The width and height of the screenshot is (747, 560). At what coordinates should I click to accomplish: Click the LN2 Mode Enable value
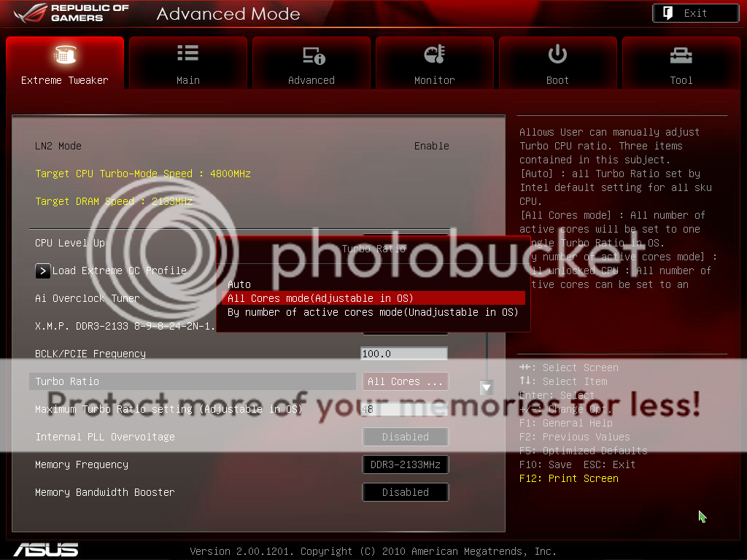tap(432, 146)
